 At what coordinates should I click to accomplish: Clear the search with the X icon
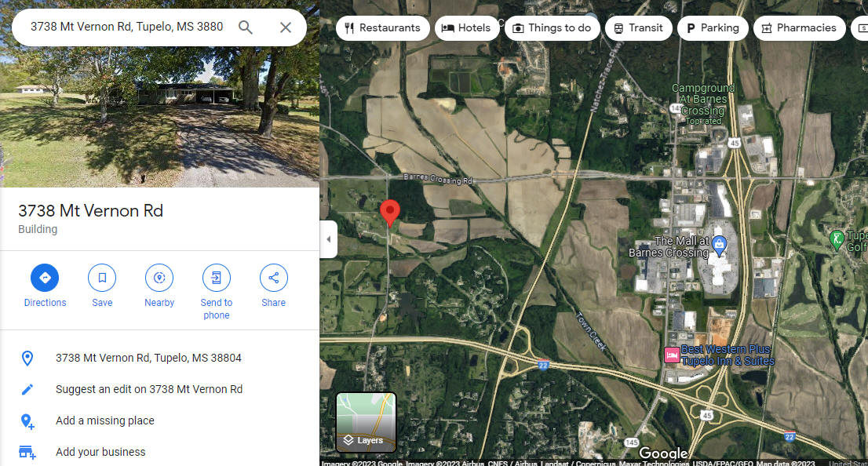(286, 27)
